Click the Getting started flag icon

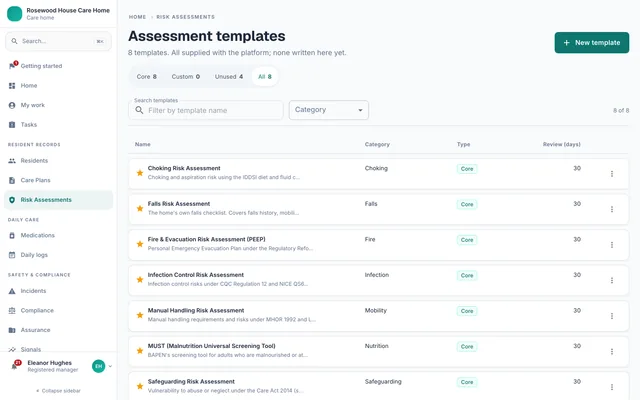[x=12, y=66]
